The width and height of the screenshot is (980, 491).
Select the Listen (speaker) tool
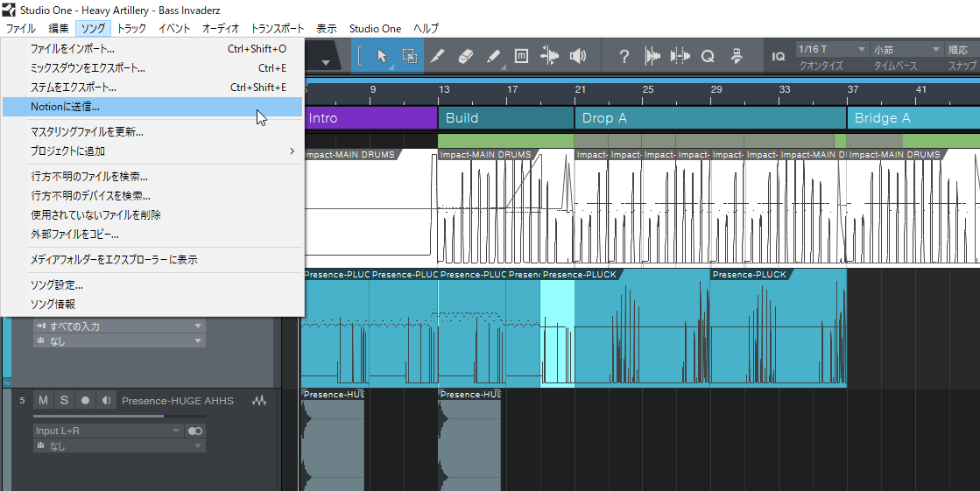point(578,56)
